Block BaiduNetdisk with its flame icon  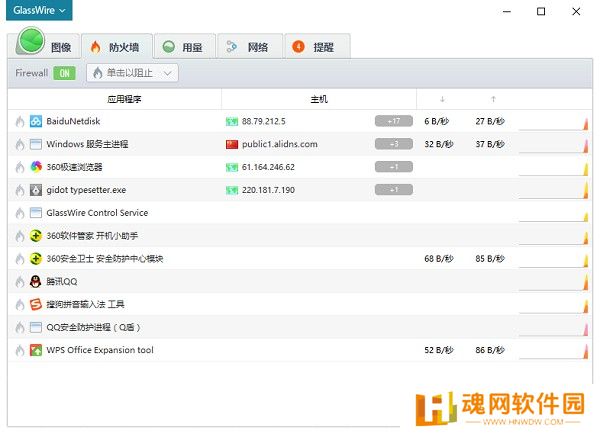[20, 121]
